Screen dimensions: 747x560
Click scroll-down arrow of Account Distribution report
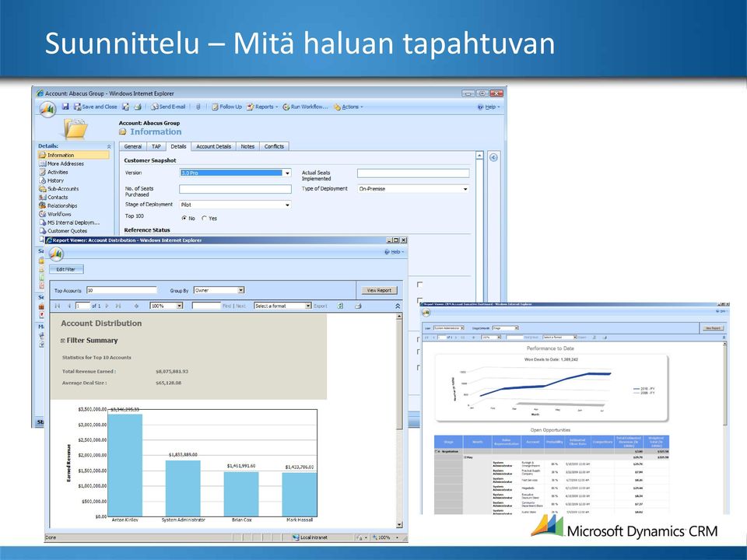pyautogui.click(x=399, y=524)
